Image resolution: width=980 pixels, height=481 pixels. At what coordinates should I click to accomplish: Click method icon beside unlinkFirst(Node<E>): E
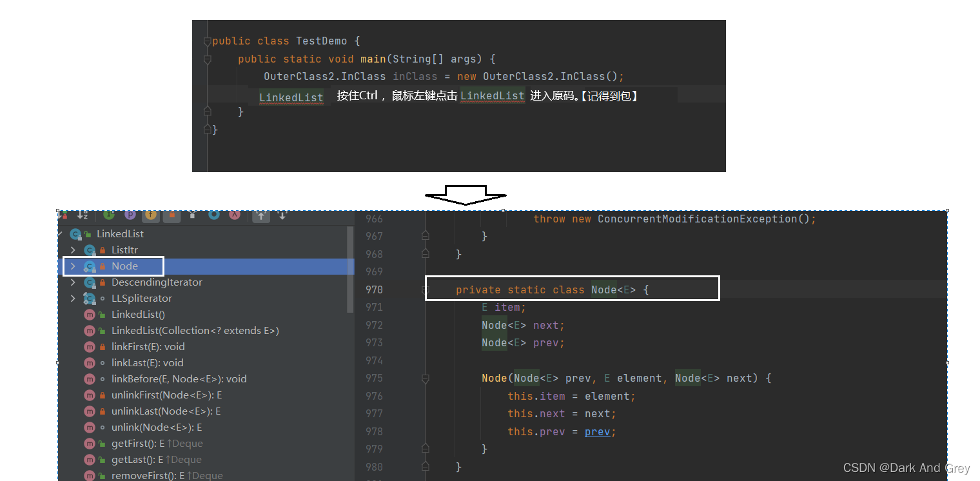tap(90, 395)
